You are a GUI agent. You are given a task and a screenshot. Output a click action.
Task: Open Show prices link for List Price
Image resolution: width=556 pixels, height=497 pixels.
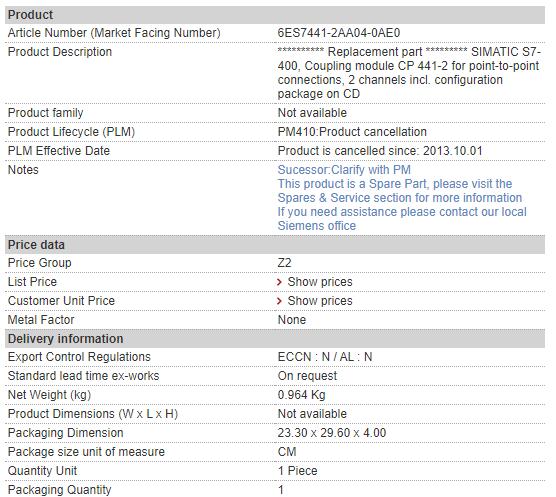click(x=320, y=282)
